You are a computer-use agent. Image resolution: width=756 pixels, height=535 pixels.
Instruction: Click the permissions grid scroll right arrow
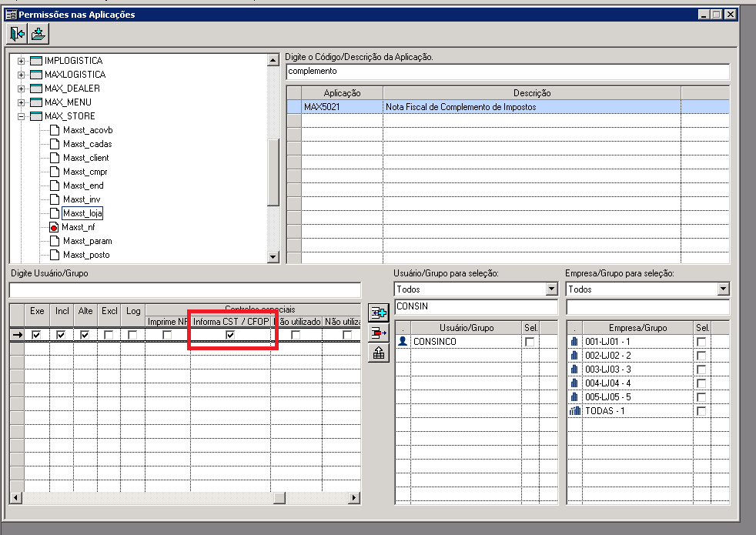(354, 497)
